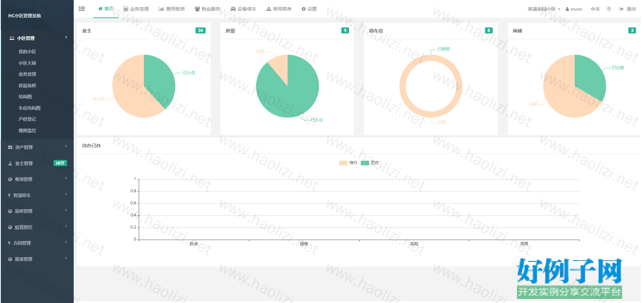
Task: Click the help question mark icon
Action: point(609,9)
